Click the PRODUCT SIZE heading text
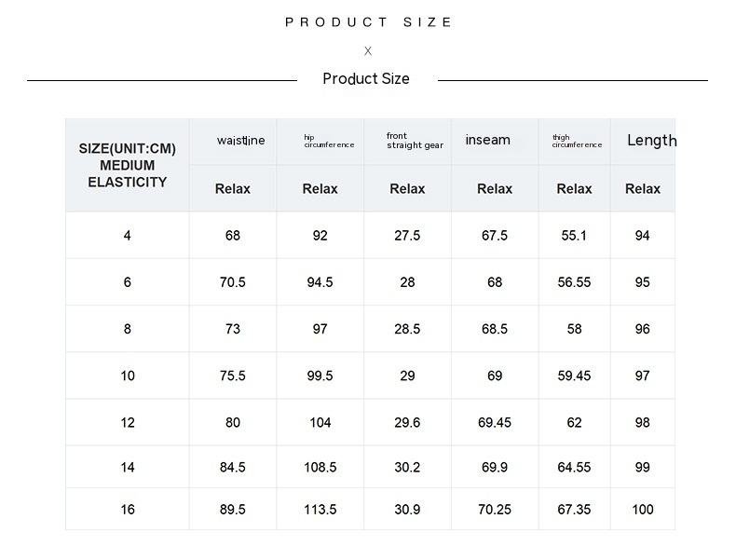 pos(368,22)
